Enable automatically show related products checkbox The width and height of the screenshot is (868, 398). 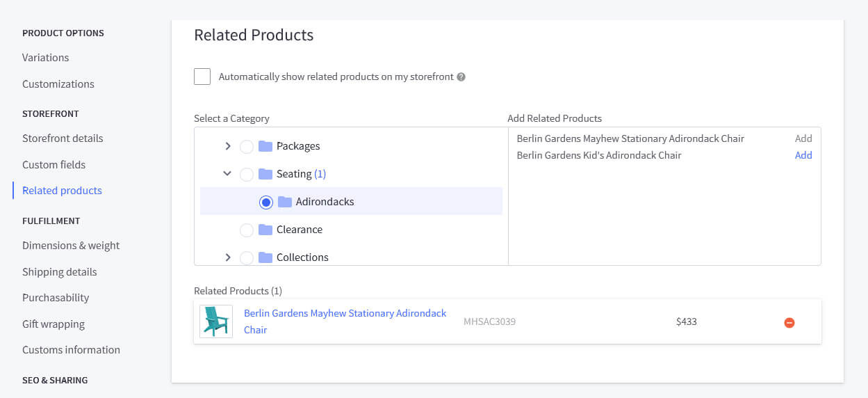click(202, 77)
